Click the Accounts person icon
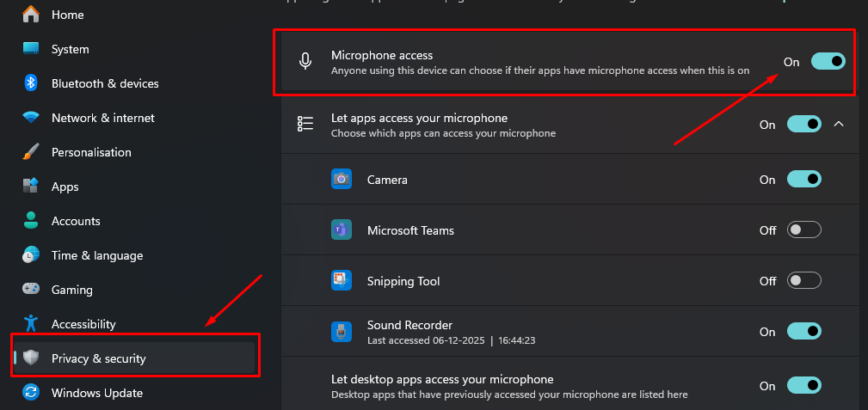The width and height of the screenshot is (868, 410). pos(31,221)
